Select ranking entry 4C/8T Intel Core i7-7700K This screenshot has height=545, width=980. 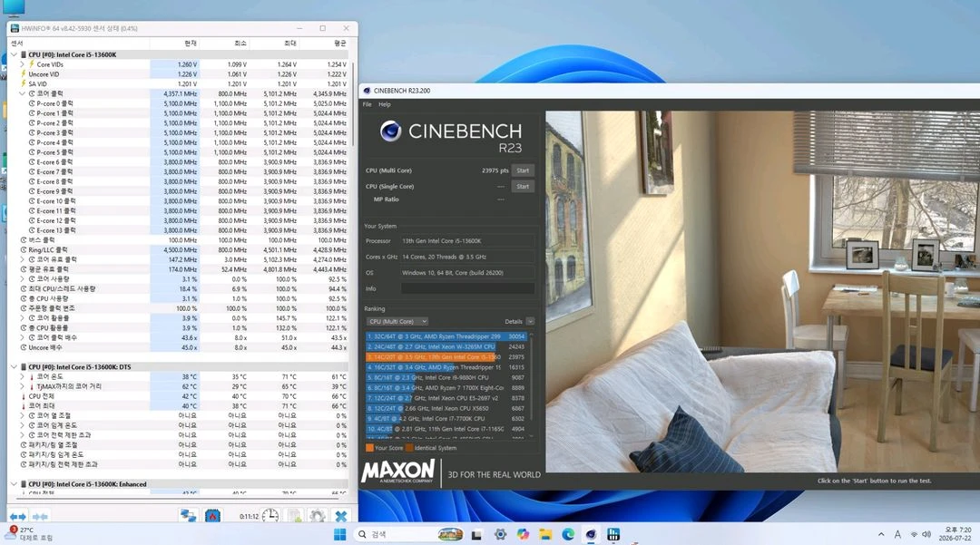[x=446, y=419]
